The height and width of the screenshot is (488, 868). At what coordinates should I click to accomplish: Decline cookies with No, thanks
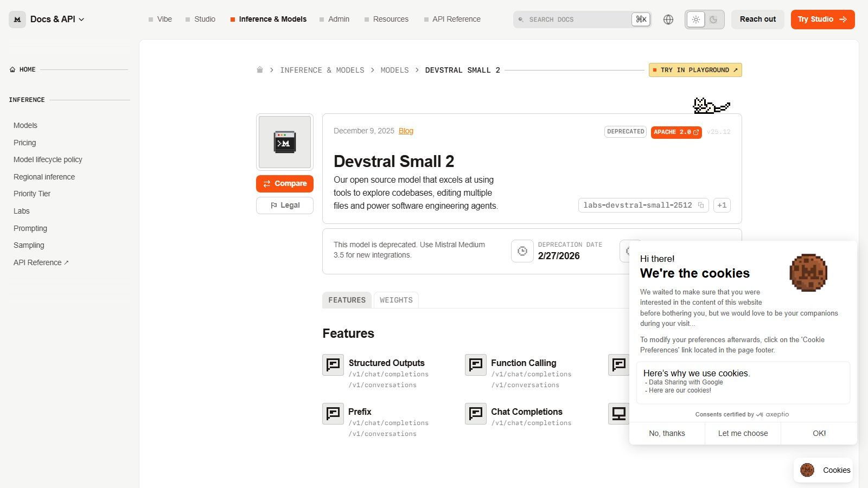click(667, 433)
